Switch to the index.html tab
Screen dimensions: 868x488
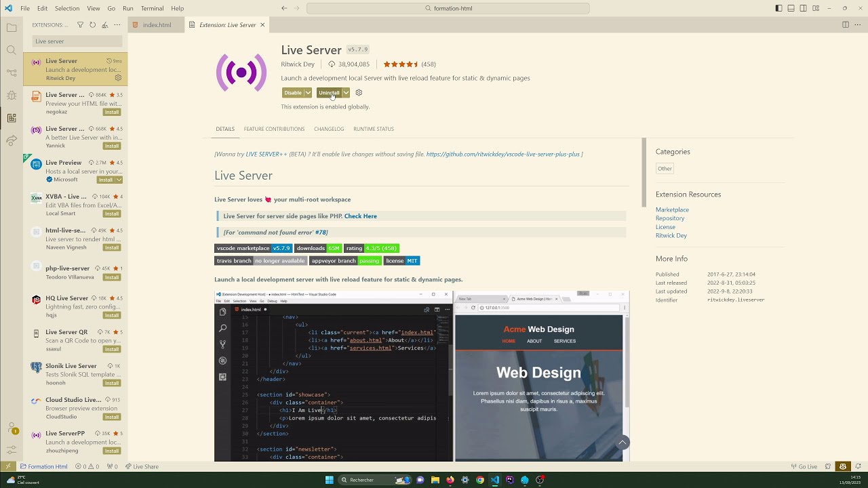(157, 24)
